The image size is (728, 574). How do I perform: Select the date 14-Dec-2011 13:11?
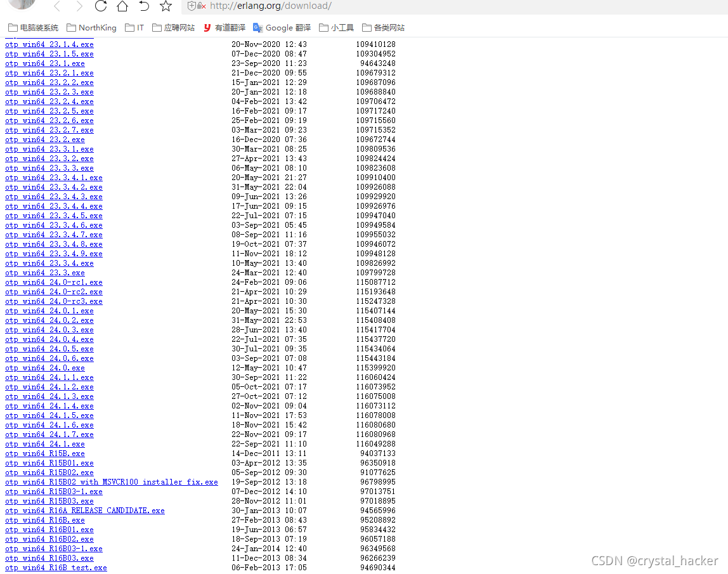[x=270, y=453]
